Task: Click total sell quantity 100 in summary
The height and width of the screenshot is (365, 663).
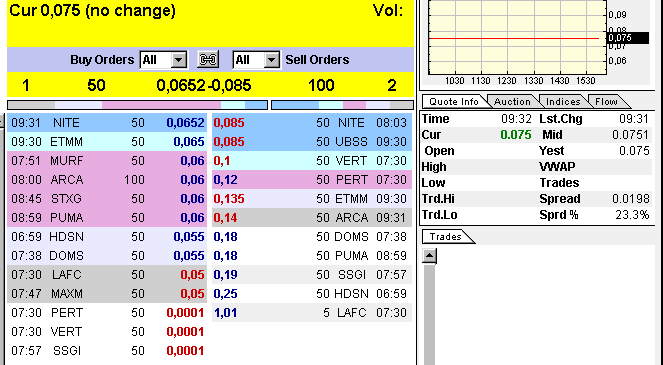Action: click(x=321, y=85)
